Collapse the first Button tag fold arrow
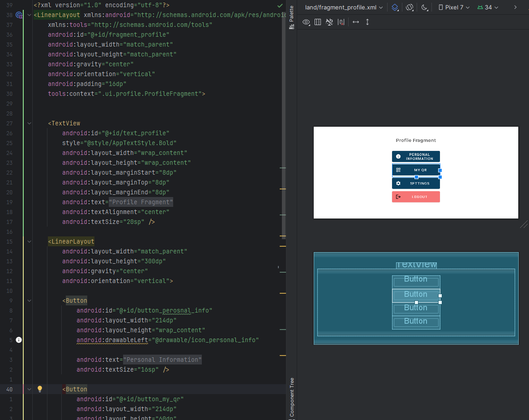This screenshot has width=529, height=420. (x=30, y=301)
